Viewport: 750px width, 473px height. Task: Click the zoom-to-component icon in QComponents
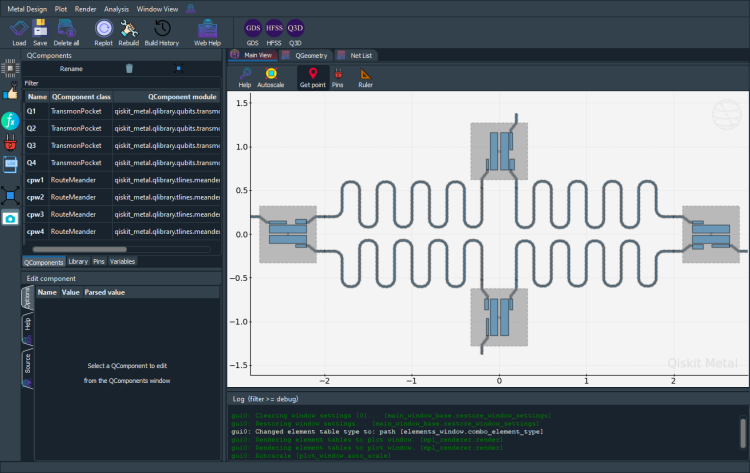(x=178, y=68)
